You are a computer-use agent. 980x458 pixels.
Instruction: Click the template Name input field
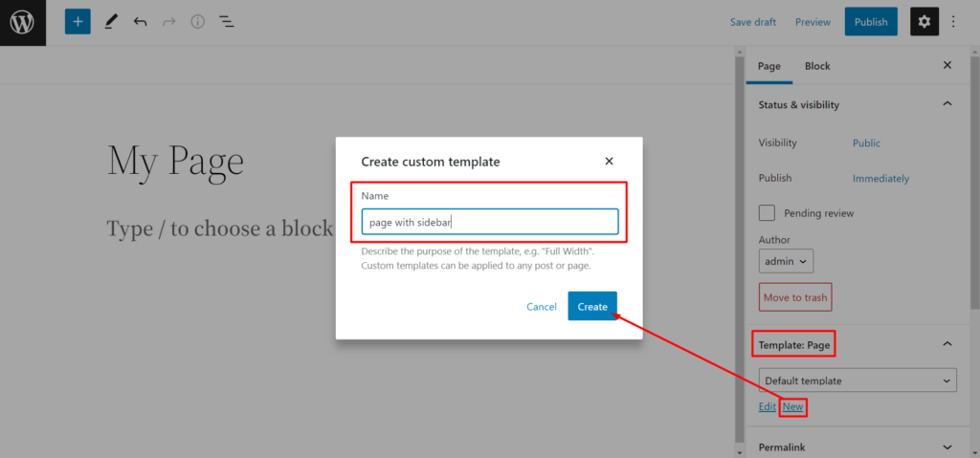click(x=489, y=222)
